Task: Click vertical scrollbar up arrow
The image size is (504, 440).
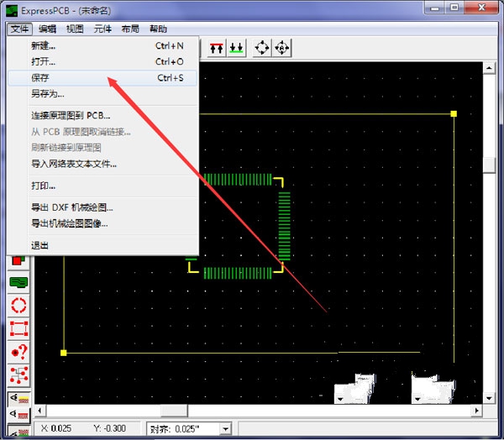Action: (x=489, y=68)
